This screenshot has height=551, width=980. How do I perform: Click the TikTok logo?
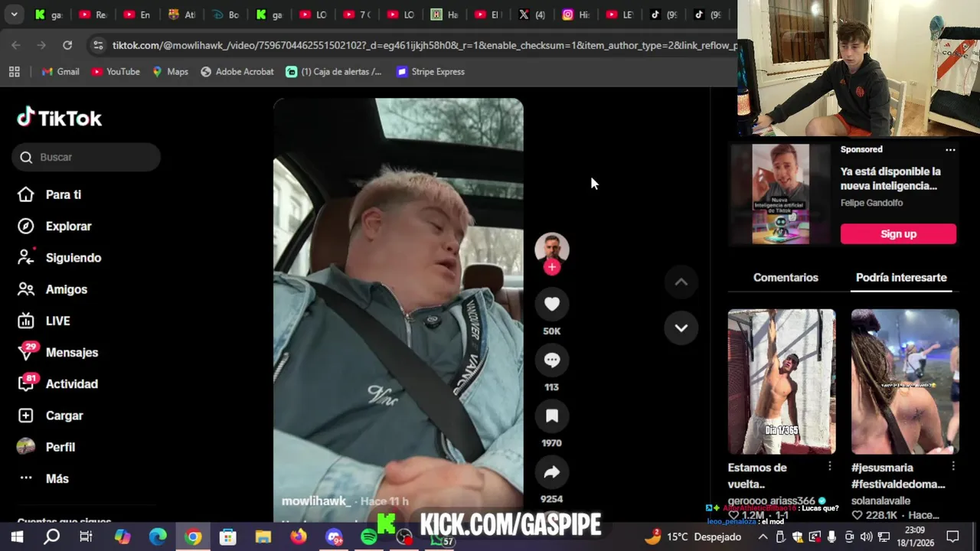60,118
